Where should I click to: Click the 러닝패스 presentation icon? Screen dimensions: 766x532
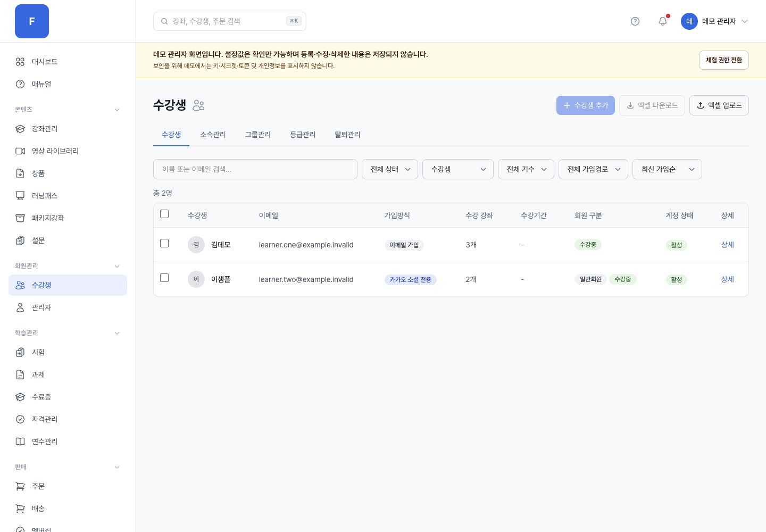(x=20, y=196)
